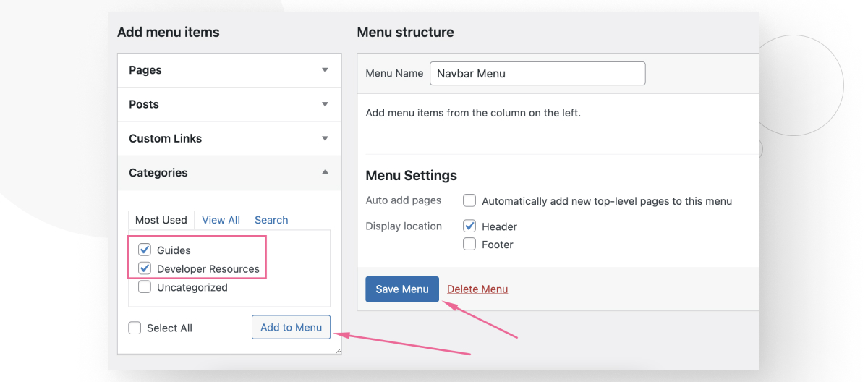The width and height of the screenshot is (868, 382).
Task: Click the Auto add pages label
Action: click(404, 200)
